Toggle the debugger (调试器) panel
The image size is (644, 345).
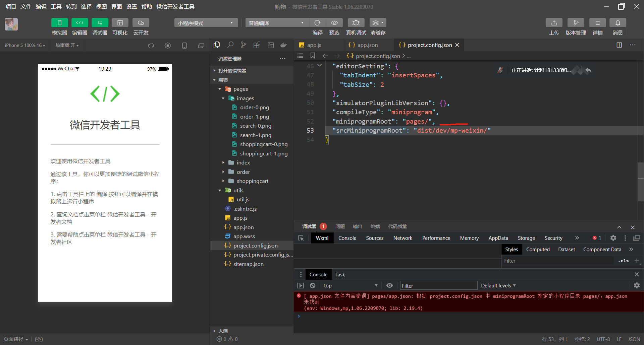pos(100,23)
